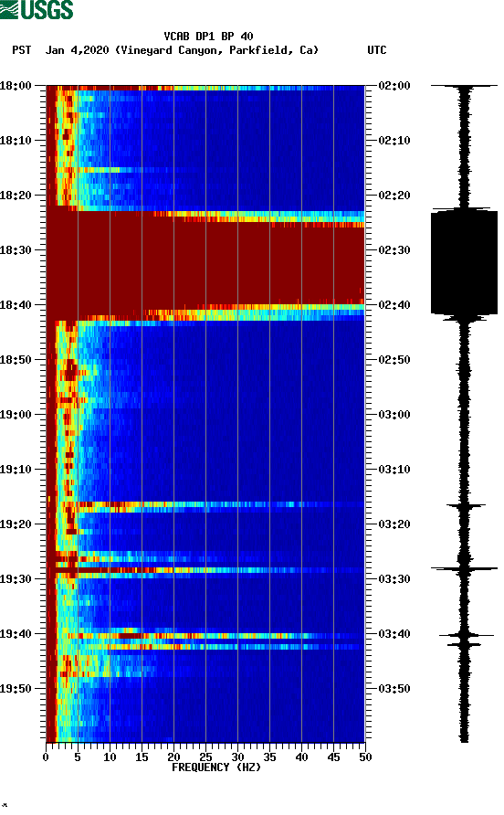This screenshot has height=815, width=504.
Task: Click the 18:20 PST time label
Action: tap(16, 196)
